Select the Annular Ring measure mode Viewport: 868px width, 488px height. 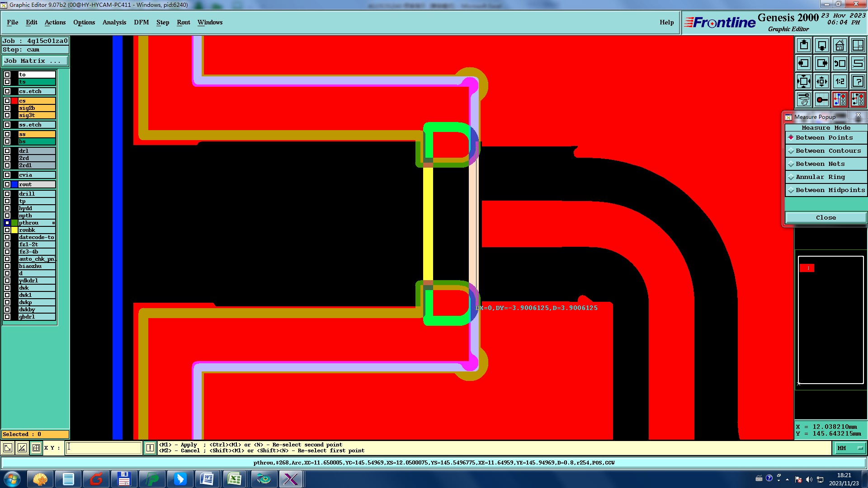tap(820, 177)
